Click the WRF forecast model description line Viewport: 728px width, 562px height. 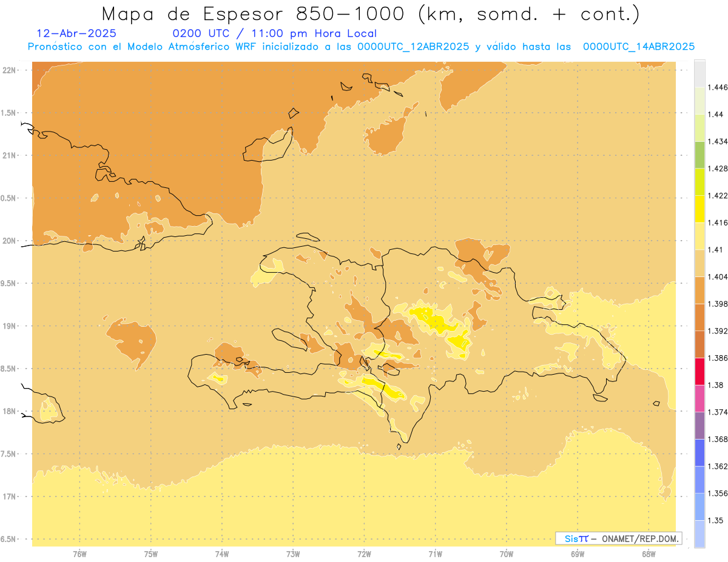click(361, 47)
